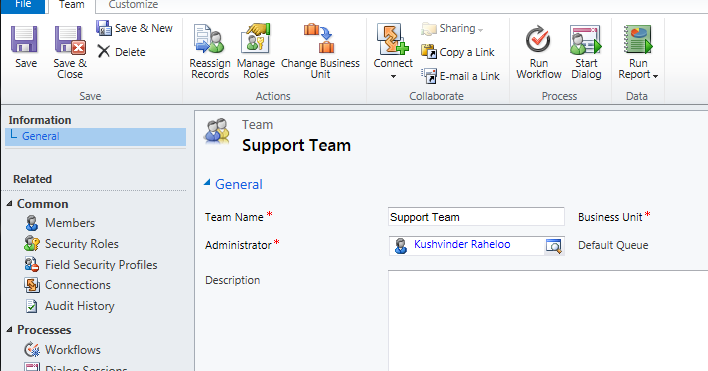708x371 pixels.
Task: Click the Administrator lookup search icon
Action: (554, 246)
